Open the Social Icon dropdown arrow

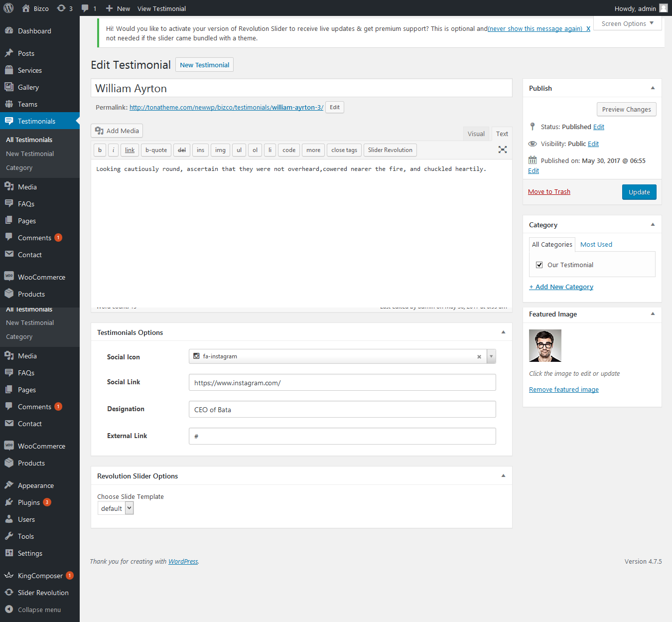pyautogui.click(x=491, y=357)
